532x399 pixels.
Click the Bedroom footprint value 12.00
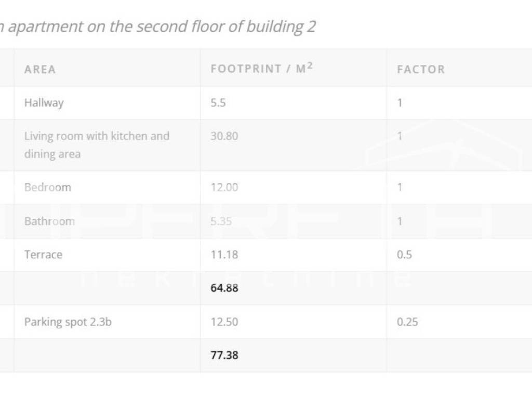click(x=224, y=188)
